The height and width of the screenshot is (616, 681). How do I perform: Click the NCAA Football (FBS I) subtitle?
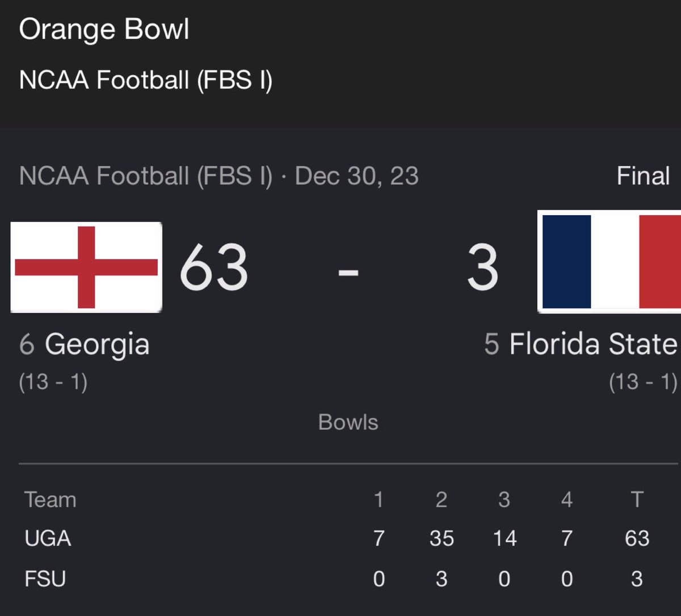(x=146, y=80)
